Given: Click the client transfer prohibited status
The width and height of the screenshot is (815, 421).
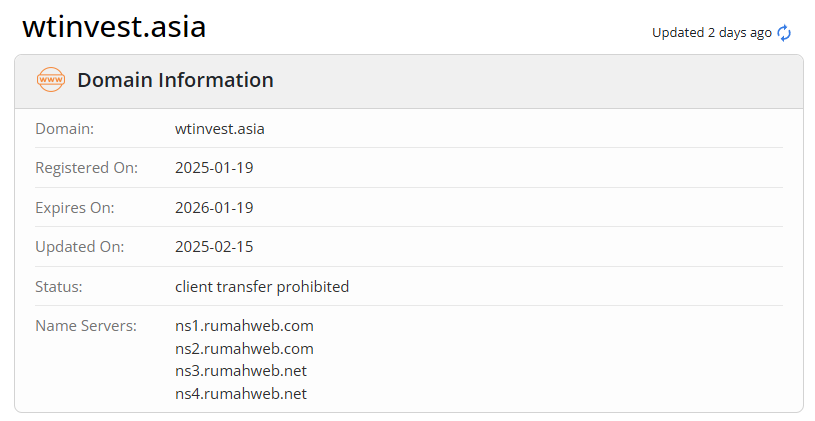Looking at the screenshot, I should 262,286.
